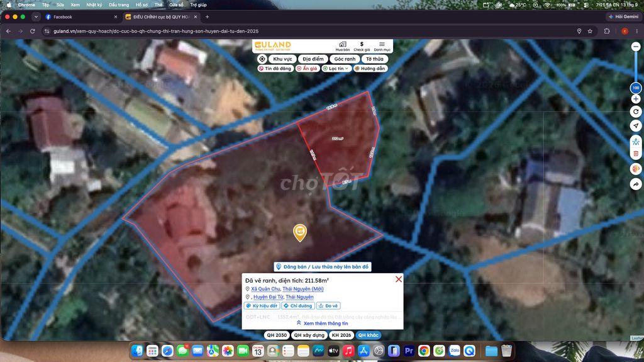Open the Chrome profile avatar
The image size is (644, 362).
625,31
